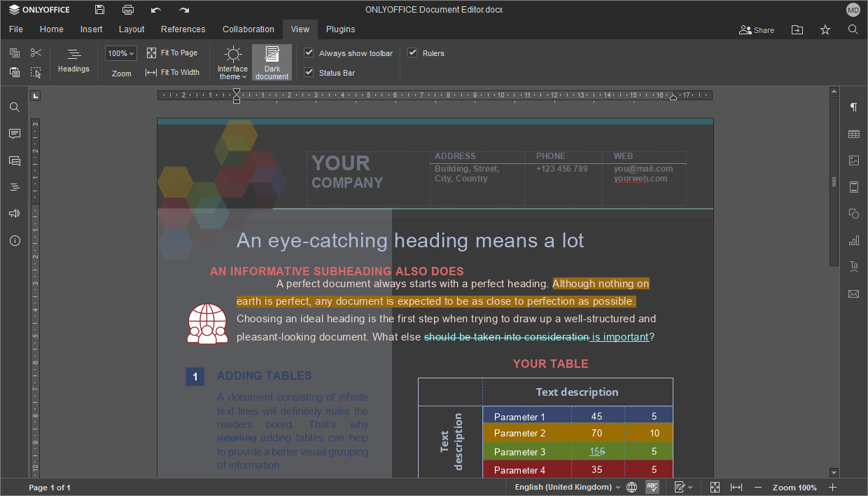Click the Fit To Width button
This screenshot has height=496, width=868.
[x=172, y=73]
